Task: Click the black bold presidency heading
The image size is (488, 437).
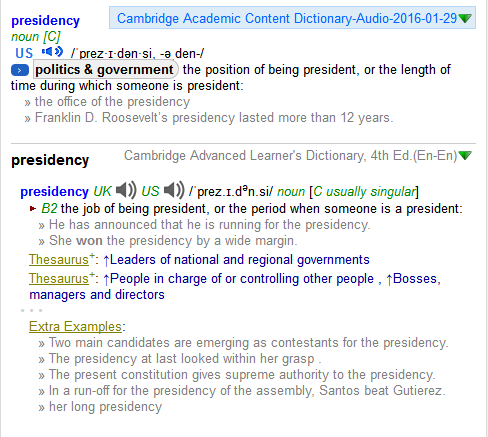Action: pos(50,160)
